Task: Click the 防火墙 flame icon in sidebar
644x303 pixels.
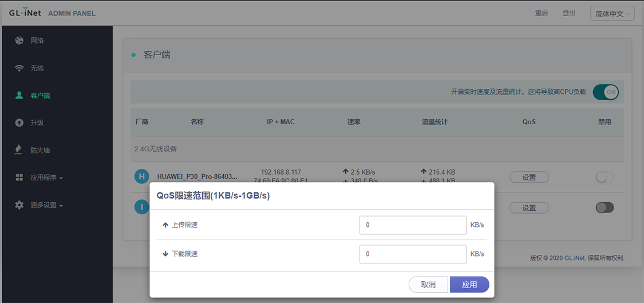Action: pyautogui.click(x=19, y=150)
